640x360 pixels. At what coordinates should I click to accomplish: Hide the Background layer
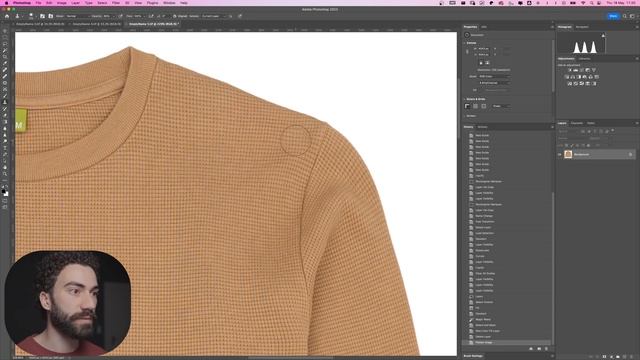(x=560, y=154)
